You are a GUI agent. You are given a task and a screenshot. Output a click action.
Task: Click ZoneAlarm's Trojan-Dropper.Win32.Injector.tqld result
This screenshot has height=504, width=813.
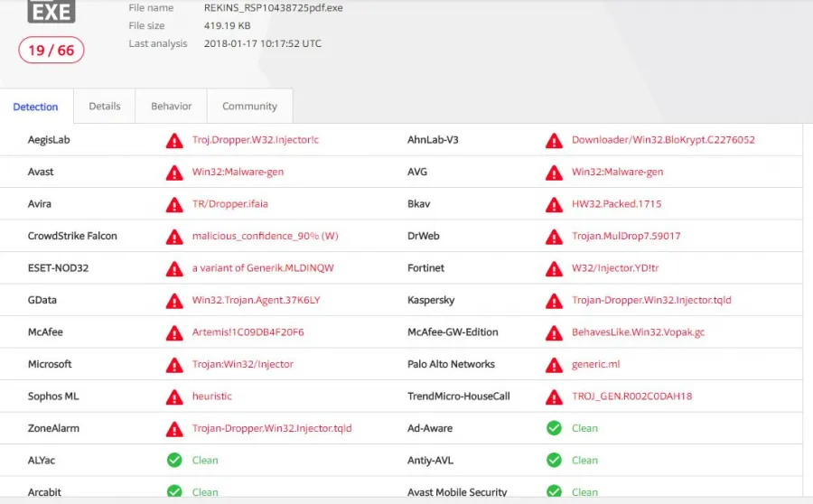pos(272,428)
